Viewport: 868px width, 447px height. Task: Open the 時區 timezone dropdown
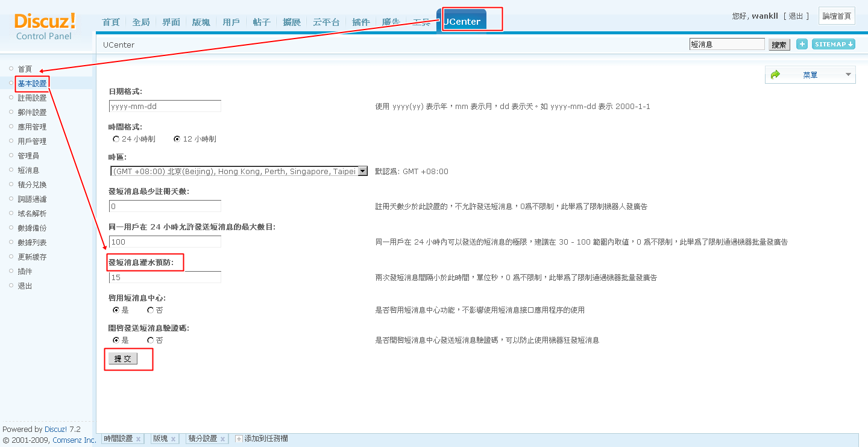pyautogui.click(x=239, y=171)
